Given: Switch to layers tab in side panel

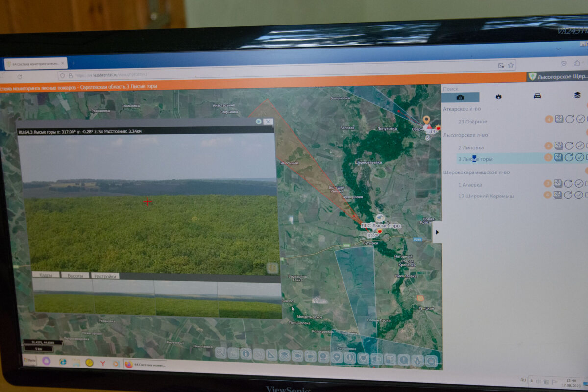Looking at the screenshot, I should tap(577, 95).
